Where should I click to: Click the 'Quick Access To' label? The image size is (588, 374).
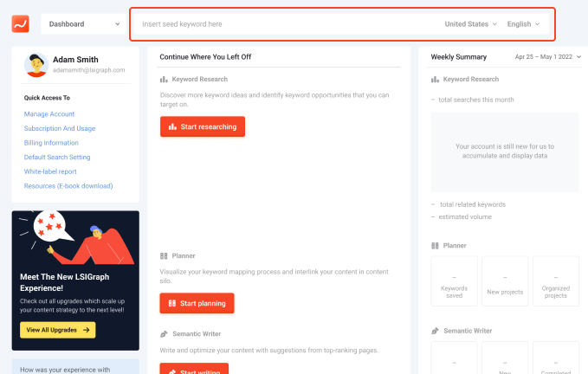pos(47,98)
